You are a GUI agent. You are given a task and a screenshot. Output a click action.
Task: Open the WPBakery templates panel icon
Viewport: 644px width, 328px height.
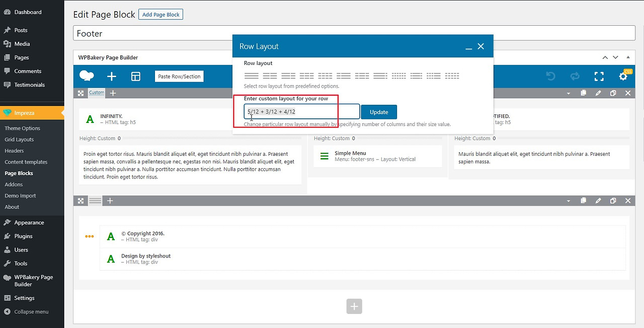tap(135, 77)
